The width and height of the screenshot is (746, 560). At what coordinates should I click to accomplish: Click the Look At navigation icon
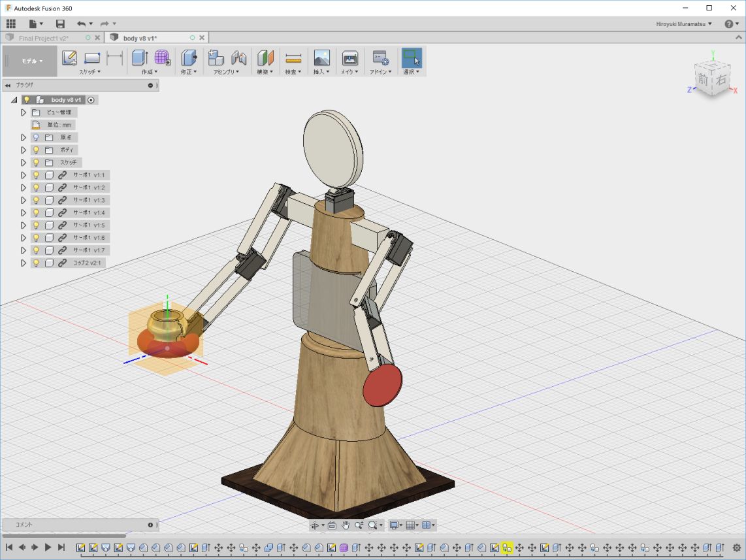pyautogui.click(x=332, y=525)
